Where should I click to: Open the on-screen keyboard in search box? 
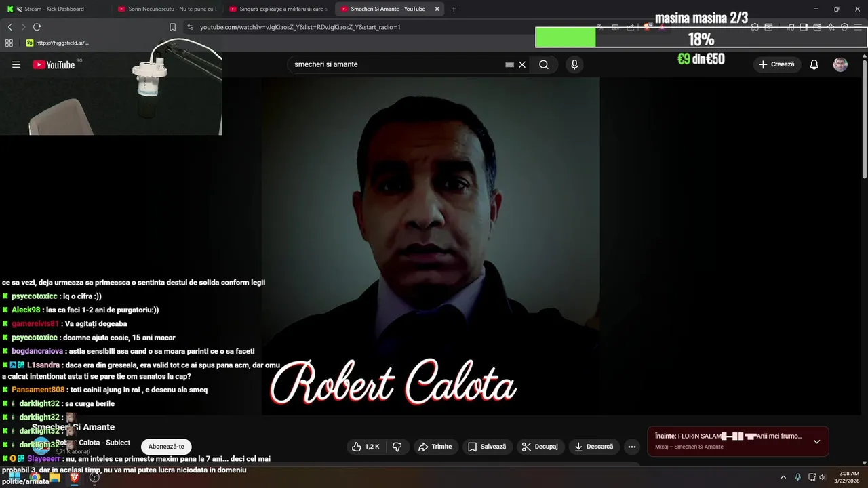point(509,64)
